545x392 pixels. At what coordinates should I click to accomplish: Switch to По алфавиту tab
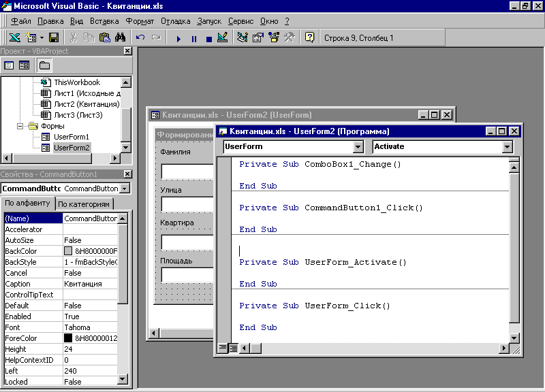[x=27, y=203]
